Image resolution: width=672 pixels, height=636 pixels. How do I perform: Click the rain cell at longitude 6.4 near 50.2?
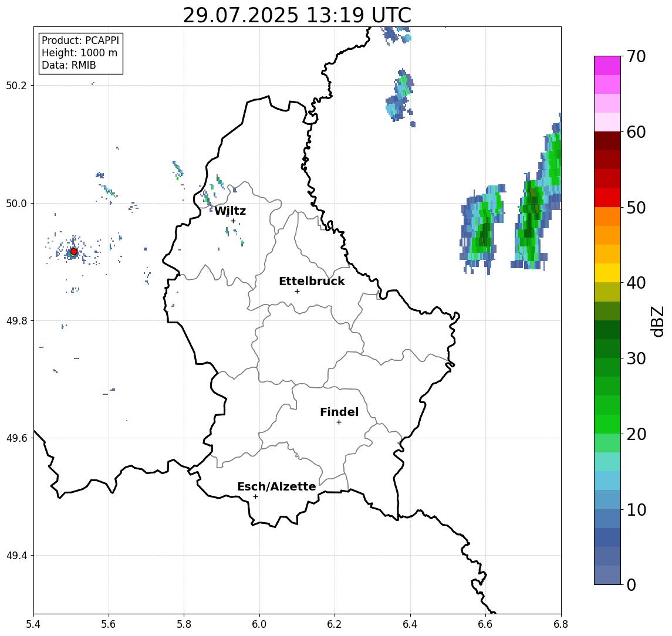(401, 97)
